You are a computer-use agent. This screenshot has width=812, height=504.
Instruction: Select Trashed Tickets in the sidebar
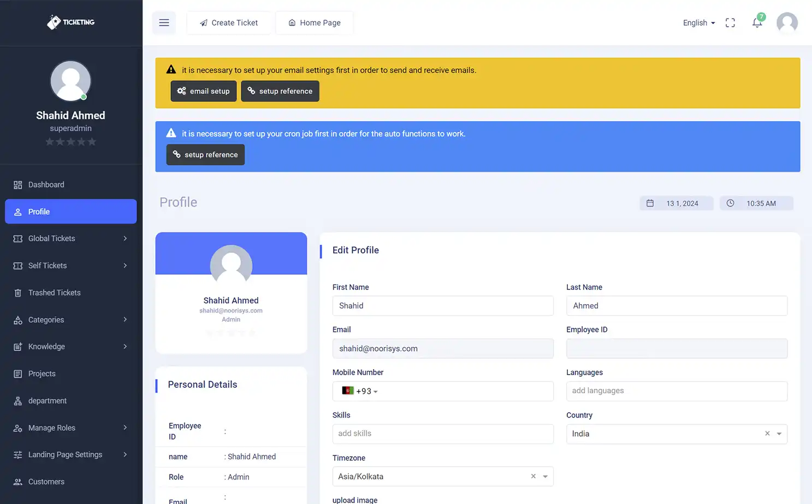click(54, 293)
